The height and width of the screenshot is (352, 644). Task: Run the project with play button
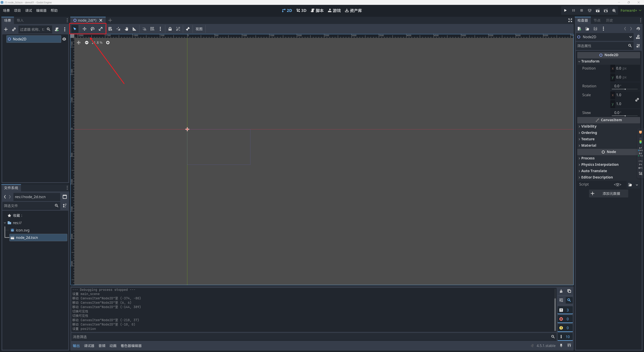click(565, 11)
